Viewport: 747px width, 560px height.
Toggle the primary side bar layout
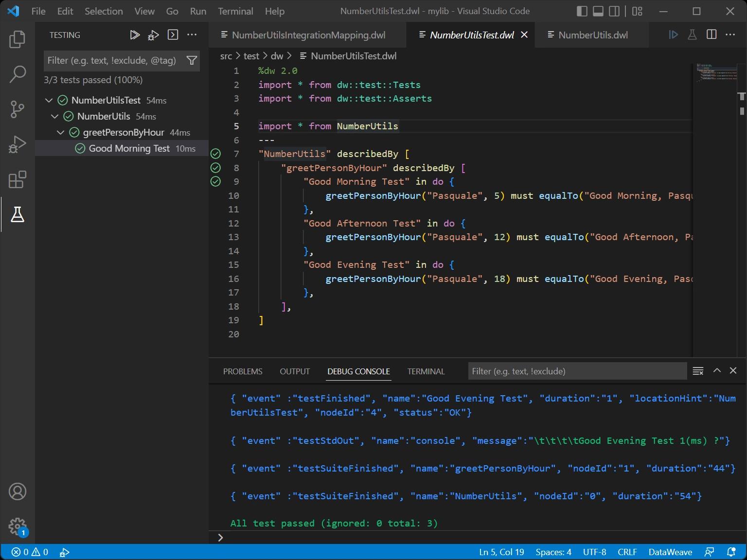coord(582,11)
